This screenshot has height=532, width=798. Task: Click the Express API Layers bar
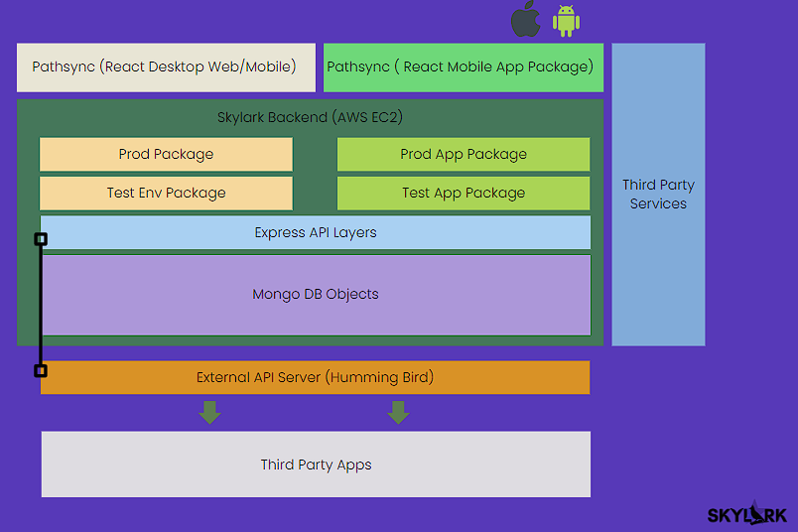[x=316, y=232]
